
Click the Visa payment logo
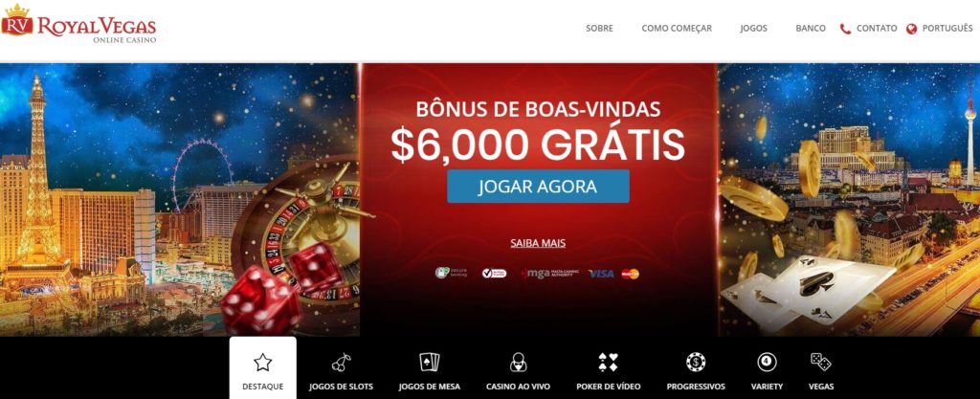[x=601, y=274]
